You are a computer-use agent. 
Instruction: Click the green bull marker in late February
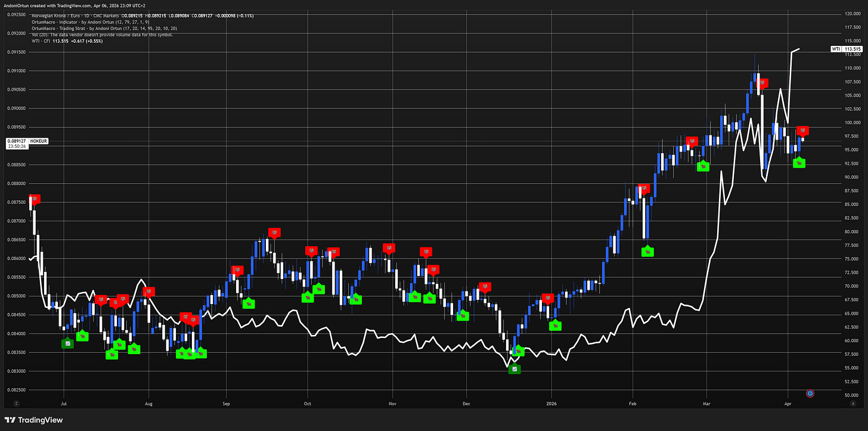(703, 166)
